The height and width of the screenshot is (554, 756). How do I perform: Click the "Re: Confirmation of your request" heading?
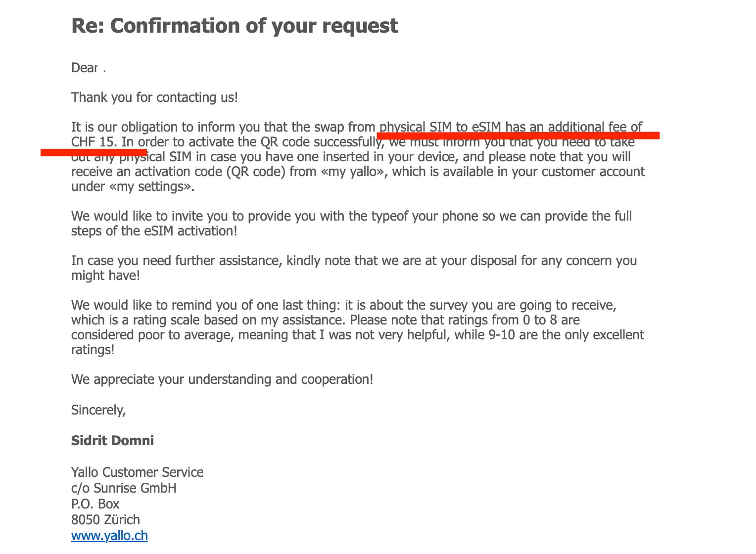235,26
